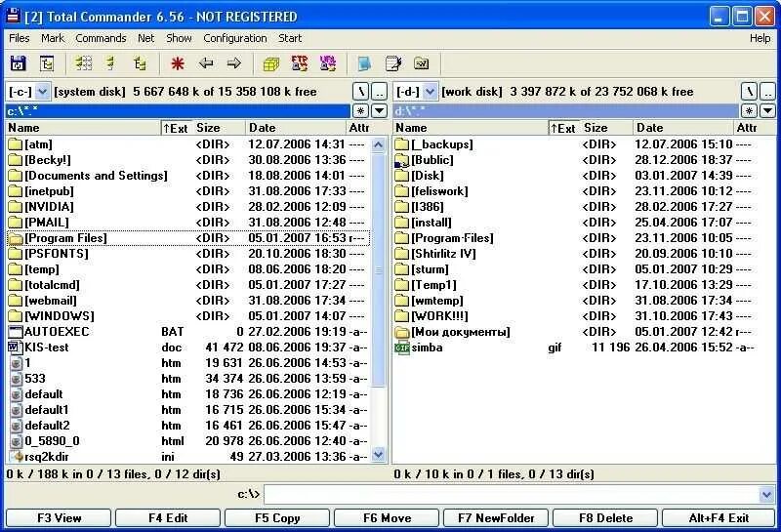Viewport: 781px width, 532px height.
Task: Sort left panel by Size column header
Action: click(218, 128)
